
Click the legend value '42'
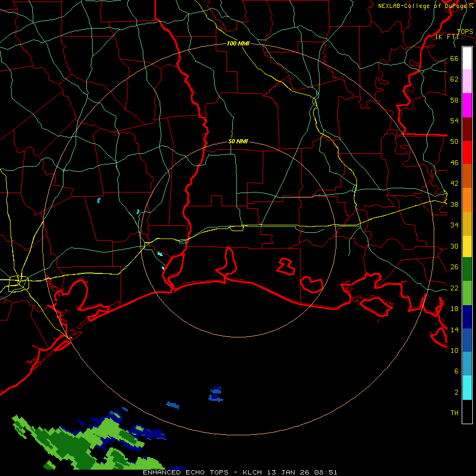point(454,184)
